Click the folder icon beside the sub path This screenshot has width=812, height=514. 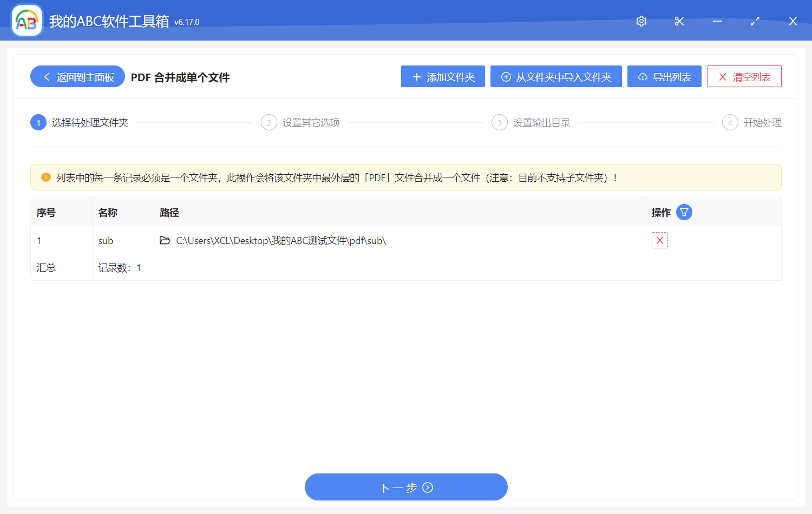click(165, 240)
